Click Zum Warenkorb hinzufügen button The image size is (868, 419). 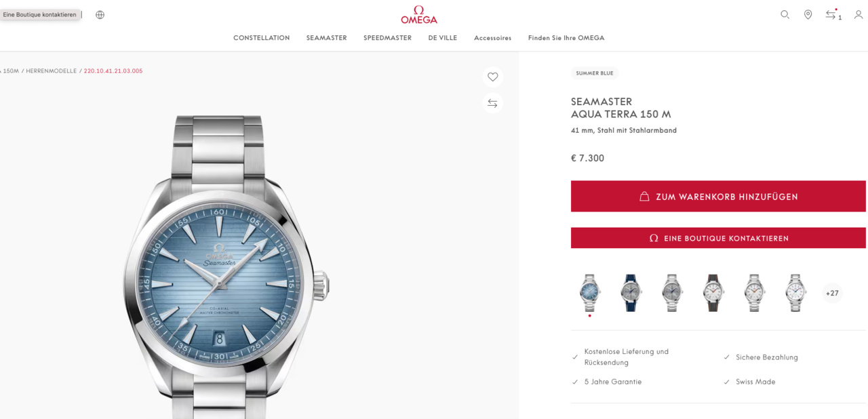(x=718, y=196)
